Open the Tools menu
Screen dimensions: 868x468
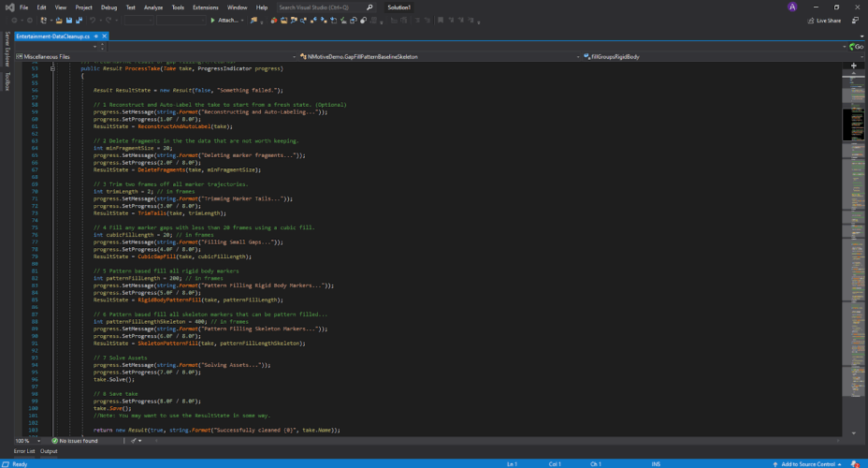(x=178, y=7)
